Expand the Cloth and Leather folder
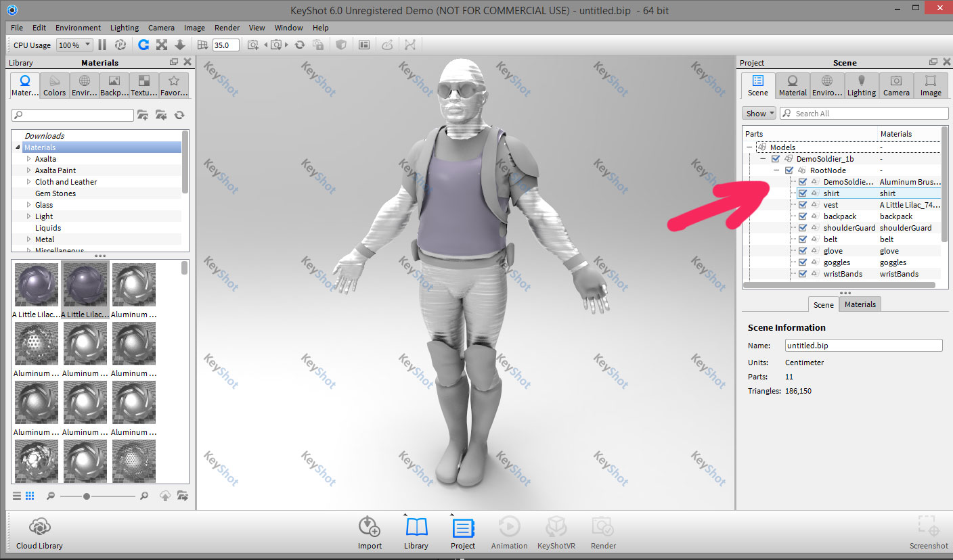Image resolution: width=953 pixels, height=560 pixels. coord(29,182)
